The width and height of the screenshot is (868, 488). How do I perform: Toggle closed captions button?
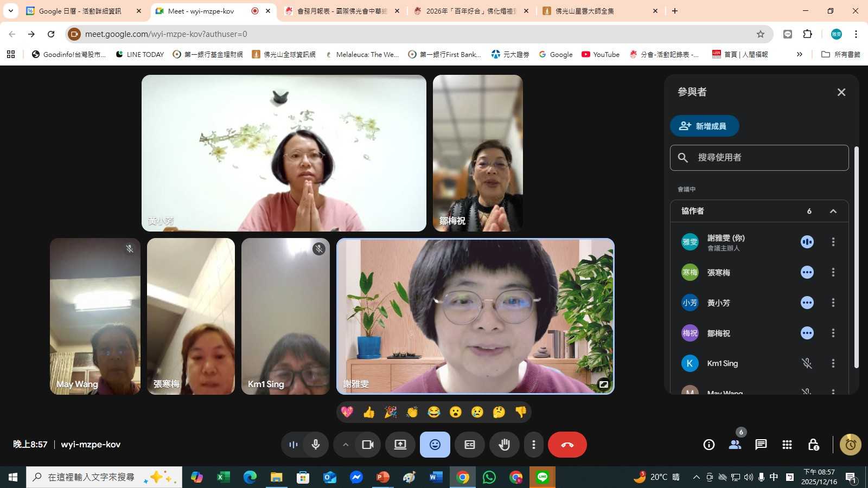pos(469,445)
